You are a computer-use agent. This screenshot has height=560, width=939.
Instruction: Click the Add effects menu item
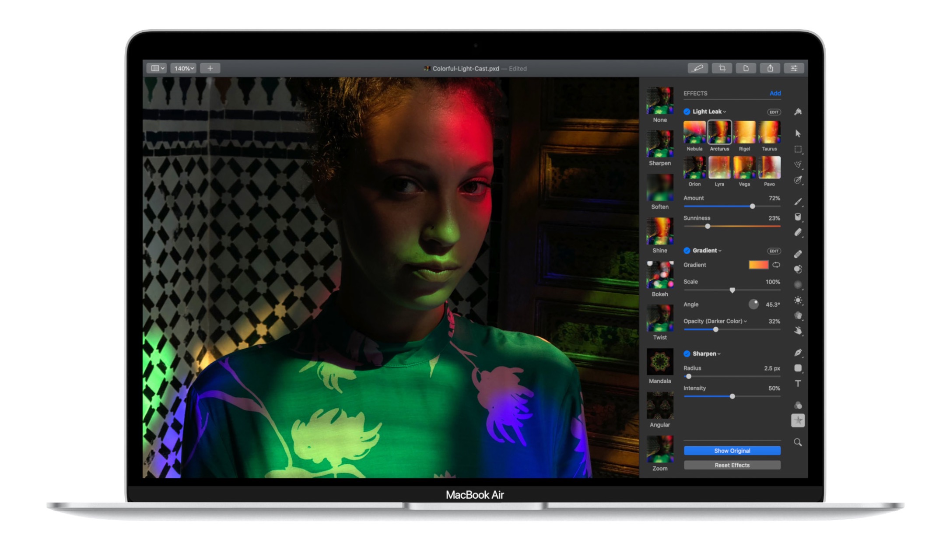click(775, 93)
